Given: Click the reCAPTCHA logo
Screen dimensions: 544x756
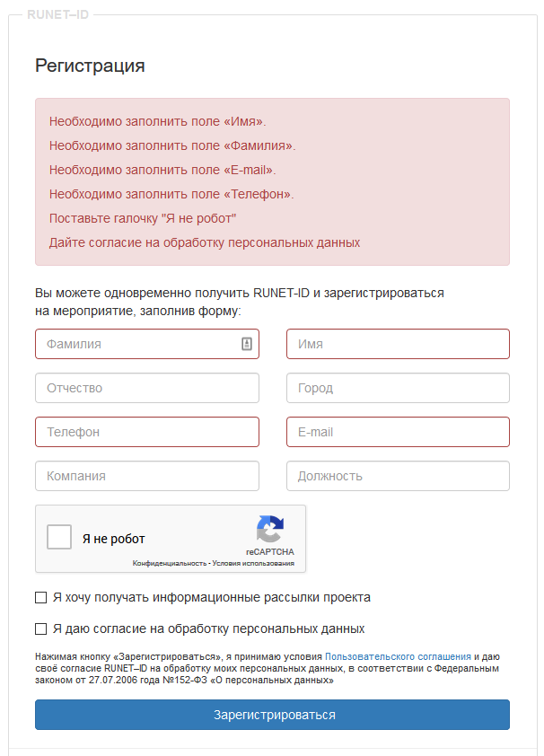Looking at the screenshot, I should 269,529.
